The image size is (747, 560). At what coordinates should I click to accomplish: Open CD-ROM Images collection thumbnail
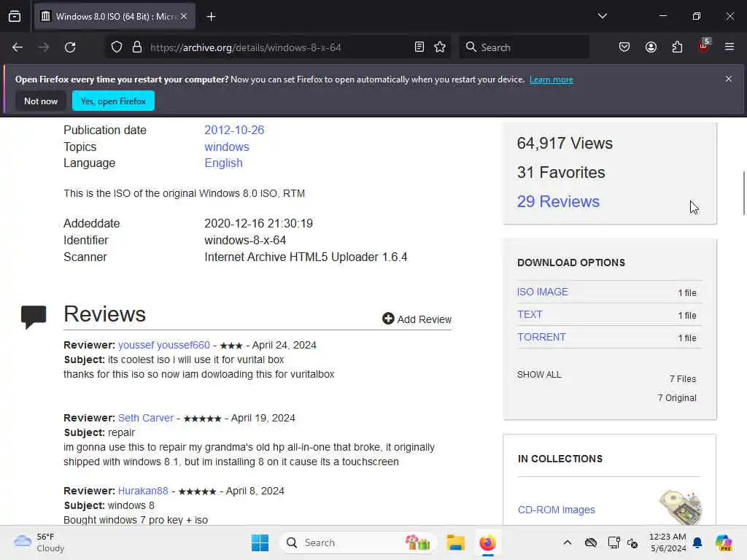tap(681, 507)
